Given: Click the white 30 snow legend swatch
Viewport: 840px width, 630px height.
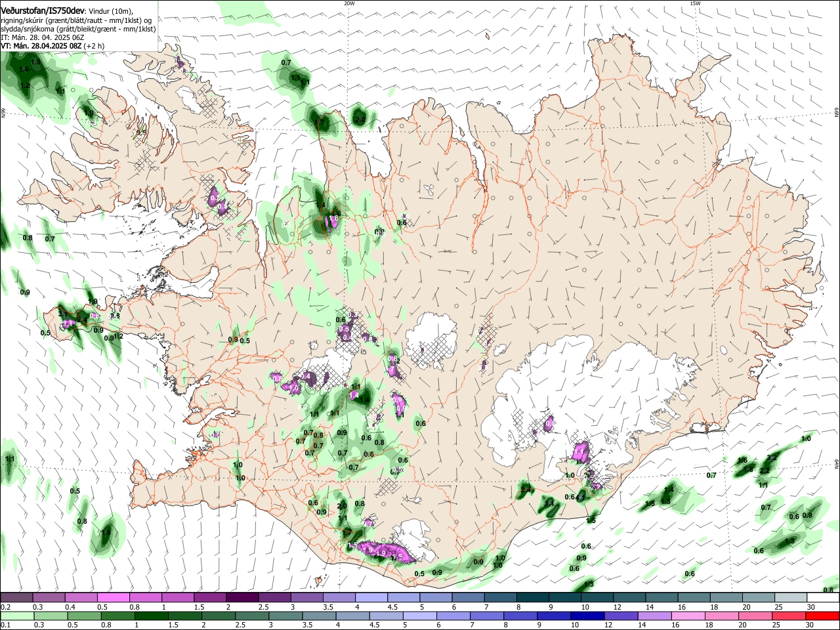Looking at the screenshot, I should point(822,598).
